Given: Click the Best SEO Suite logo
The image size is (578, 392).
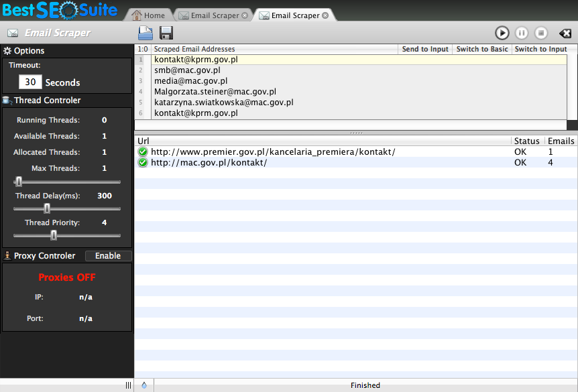Looking at the screenshot, I should pyautogui.click(x=60, y=10).
